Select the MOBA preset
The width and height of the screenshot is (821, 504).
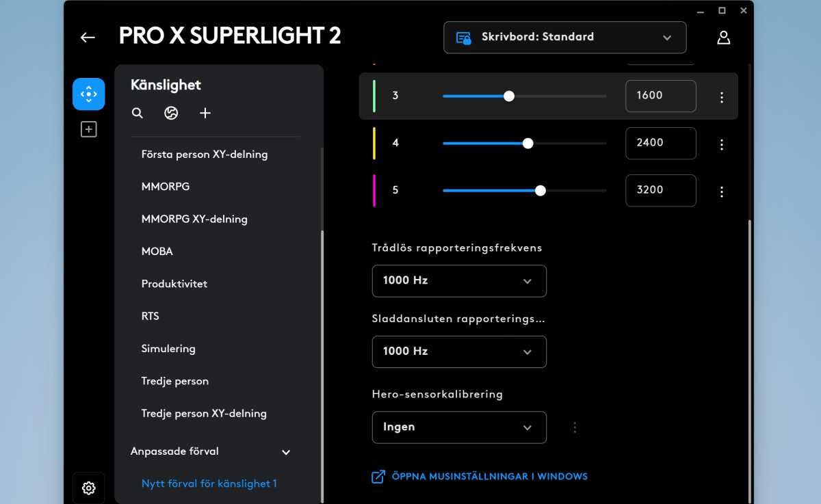point(157,252)
